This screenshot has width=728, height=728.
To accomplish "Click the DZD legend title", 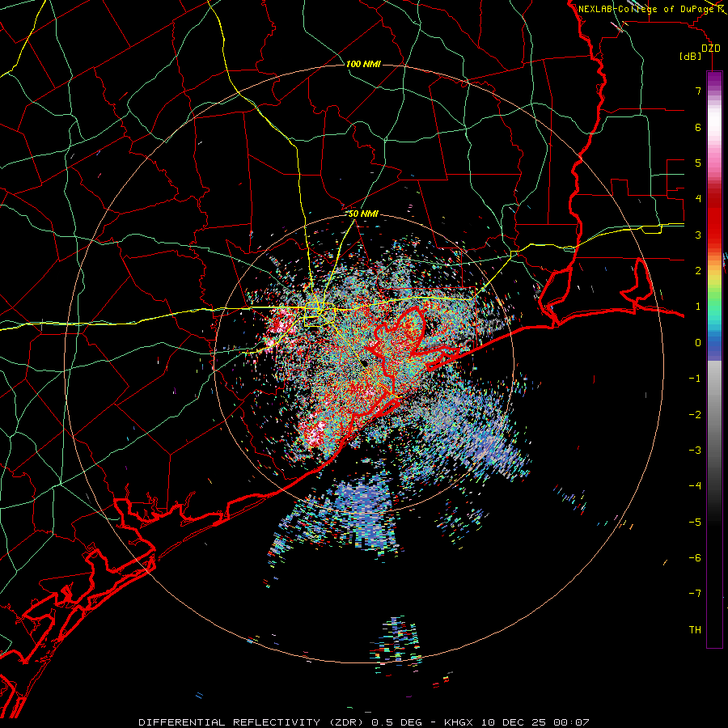I will (710, 49).
